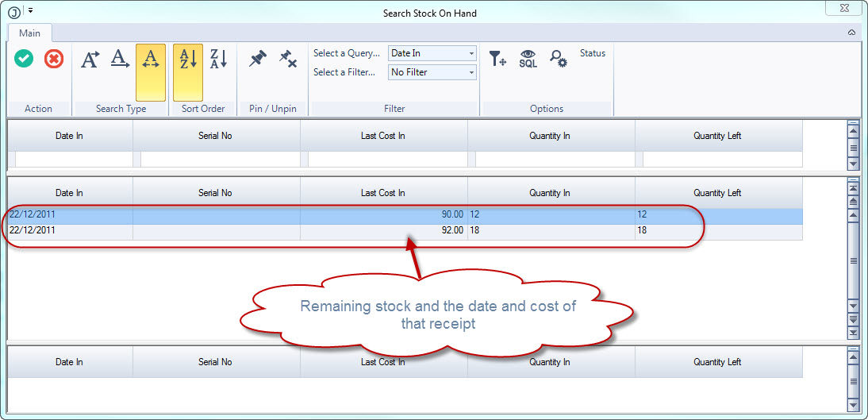Click the green checkmark accept action
This screenshot has width=868, height=420.
pos(24,58)
